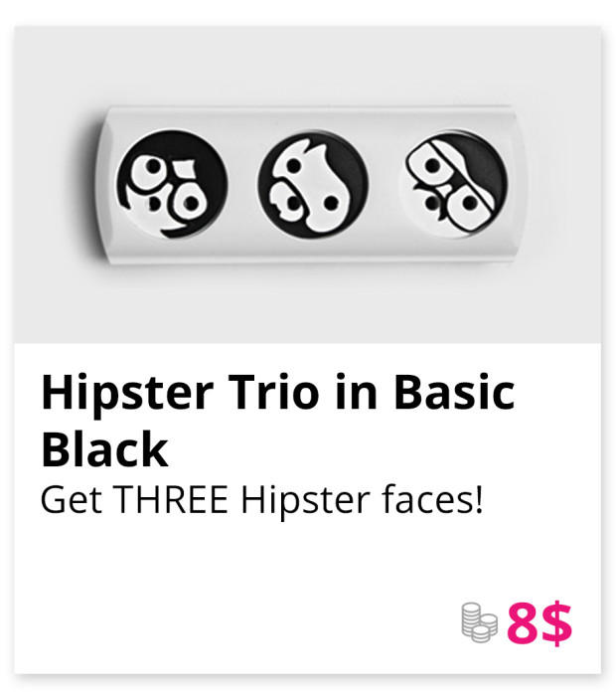The image size is (616, 700).
Task: Click the glasses on the left hipster face
Action: 169,185
